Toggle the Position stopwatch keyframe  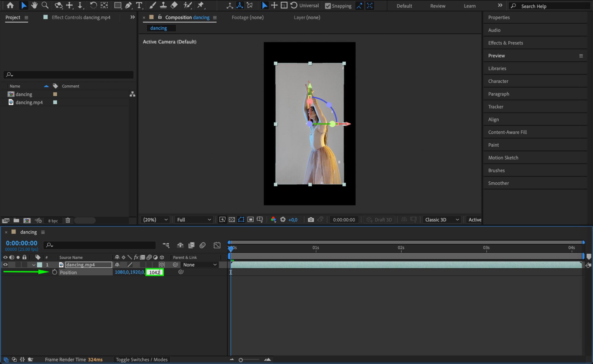(55, 272)
